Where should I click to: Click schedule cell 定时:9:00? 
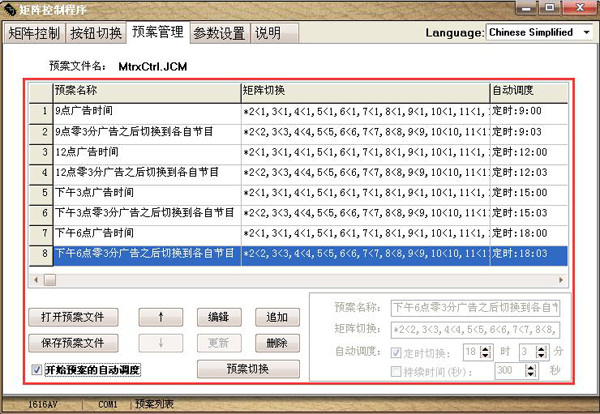click(x=529, y=112)
